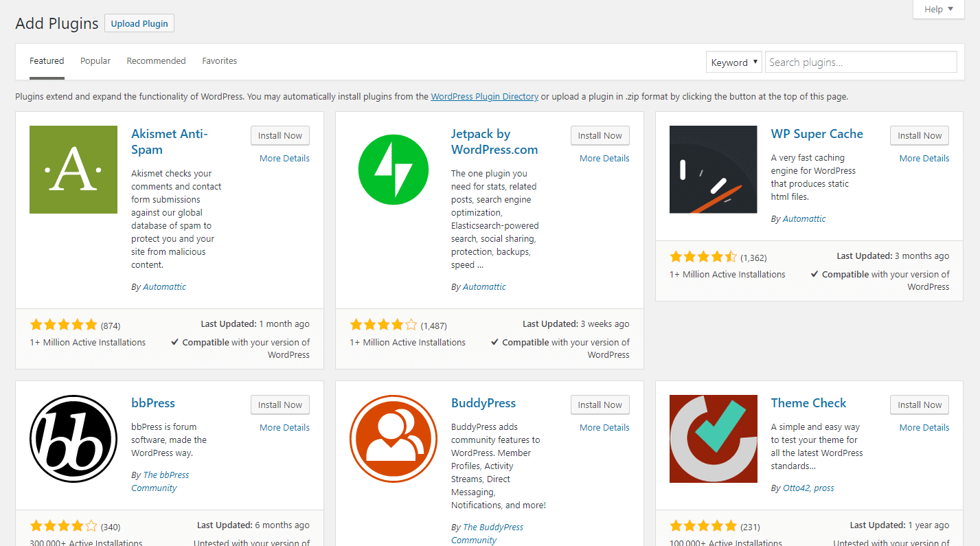Click the Automattic author link under Jetpack
980x546 pixels.
point(483,286)
